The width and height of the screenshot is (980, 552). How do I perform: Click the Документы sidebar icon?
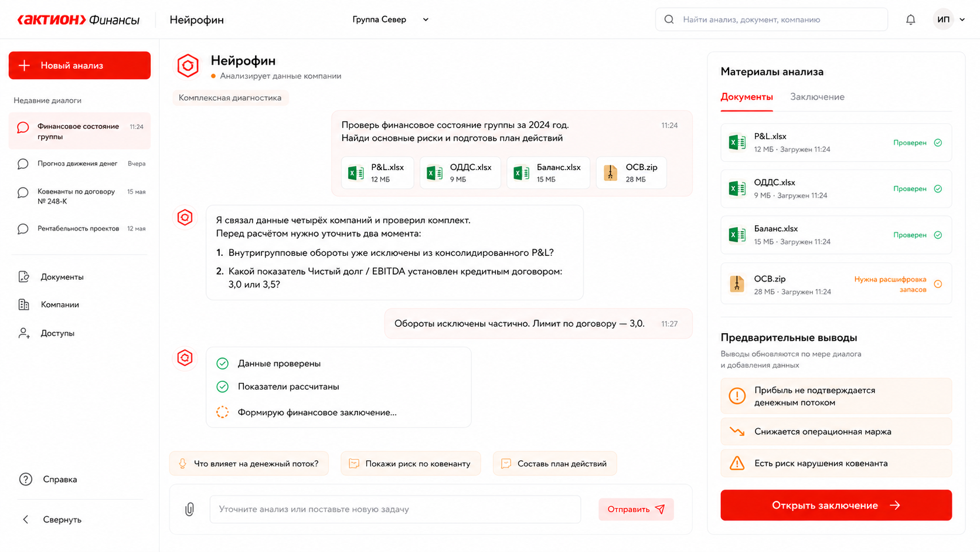(x=23, y=277)
